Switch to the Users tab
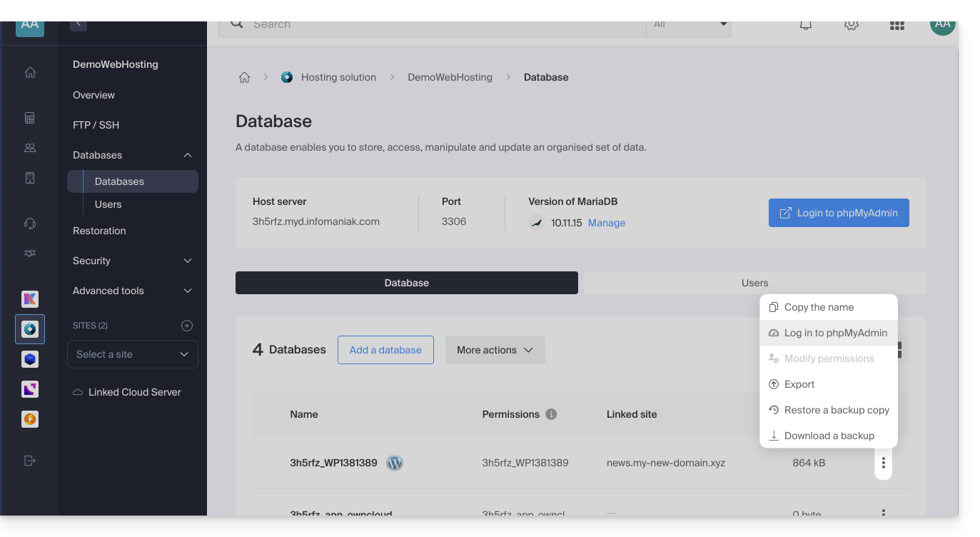Viewport: 980px width, 537px height. (x=754, y=283)
